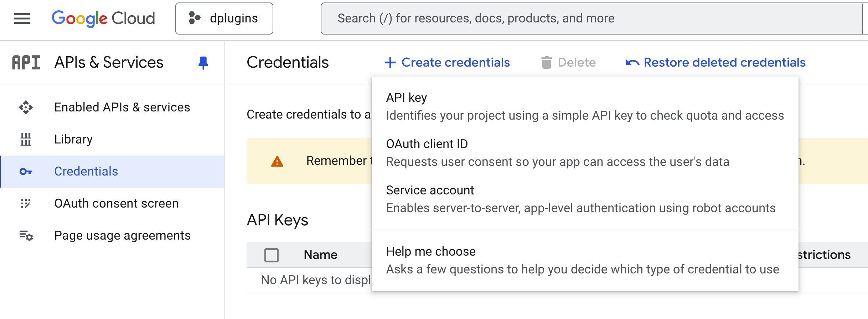The height and width of the screenshot is (319, 868).
Task: Click the project icon beside dplugins
Action: (x=195, y=18)
